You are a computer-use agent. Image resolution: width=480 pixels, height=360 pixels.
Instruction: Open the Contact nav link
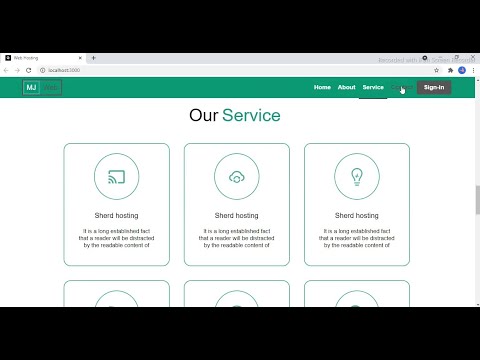pos(401,87)
